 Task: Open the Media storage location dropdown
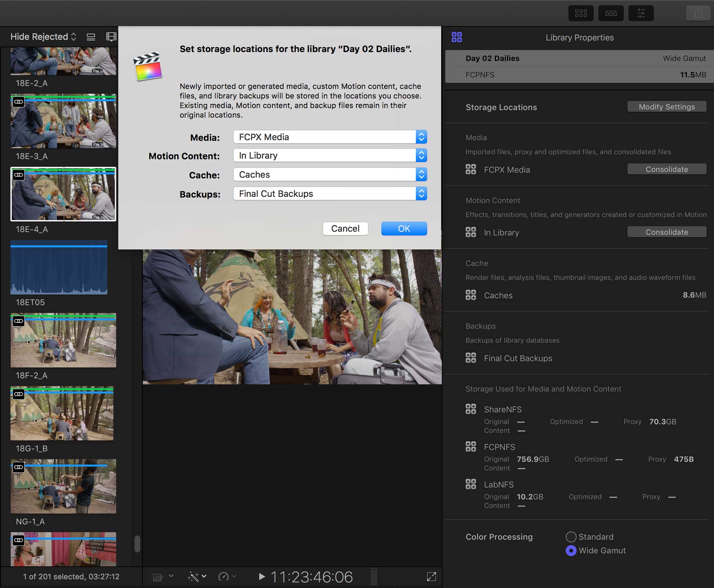coord(330,137)
